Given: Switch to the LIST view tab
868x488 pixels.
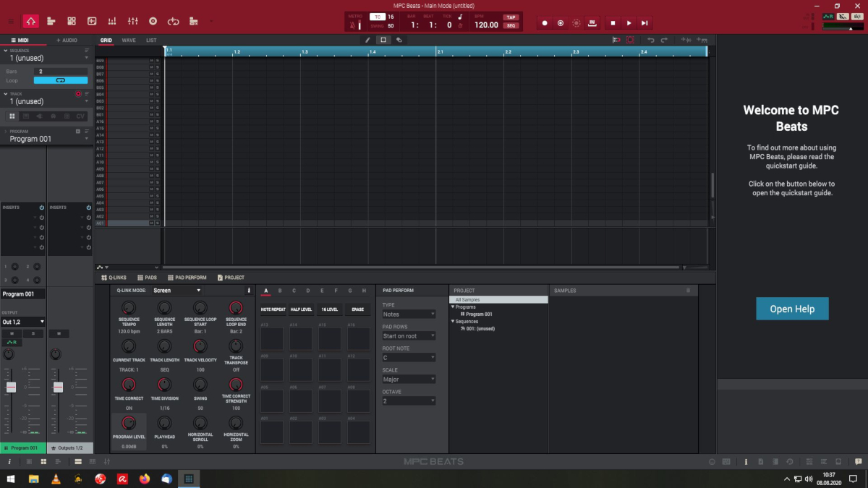Looking at the screenshot, I should point(150,40).
